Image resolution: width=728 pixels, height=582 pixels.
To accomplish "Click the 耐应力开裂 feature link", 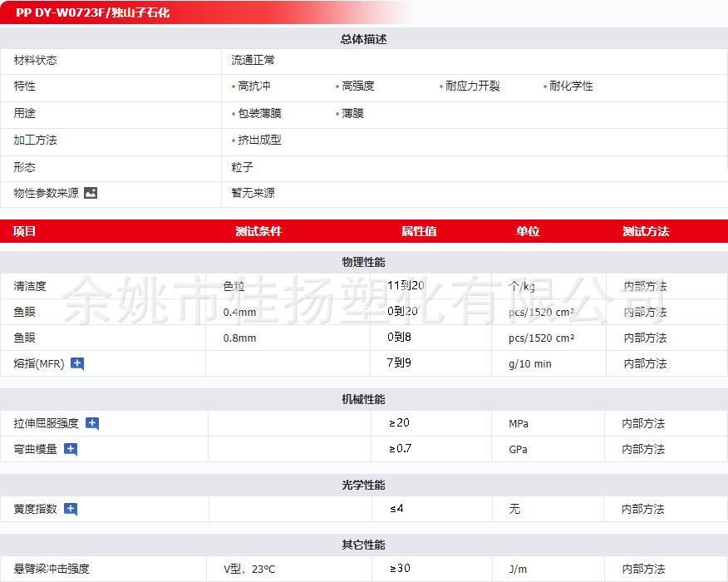I will tap(472, 86).
